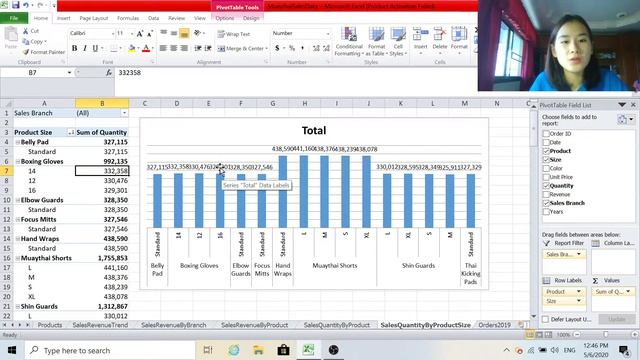Open the font name dropdown
The height and width of the screenshot is (360, 640).
(x=113, y=33)
